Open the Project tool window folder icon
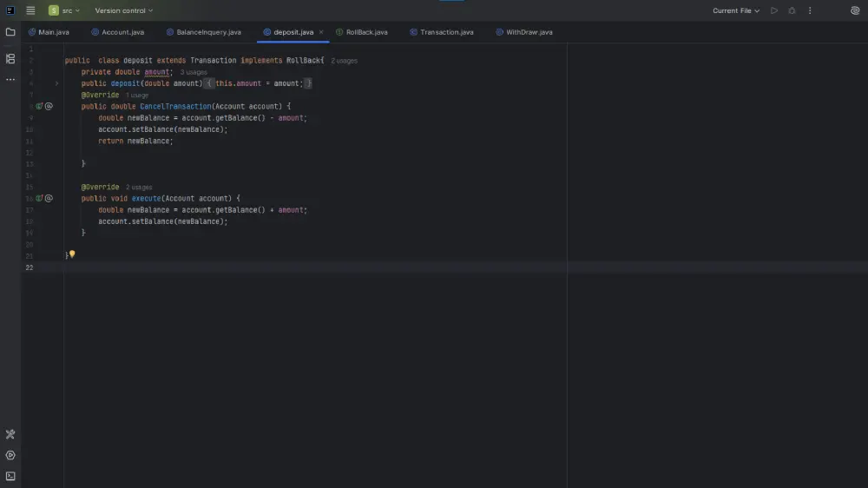This screenshot has height=488, width=868. [x=10, y=32]
